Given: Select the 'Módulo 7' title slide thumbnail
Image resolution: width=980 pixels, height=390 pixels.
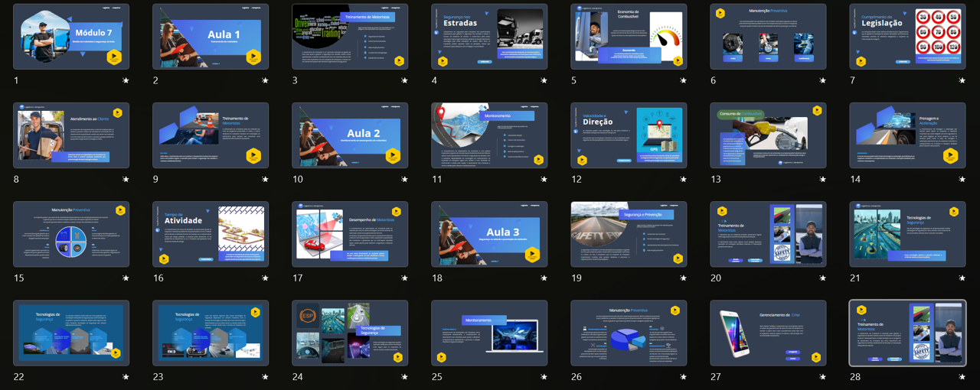Looking at the screenshot, I should 71,37.
